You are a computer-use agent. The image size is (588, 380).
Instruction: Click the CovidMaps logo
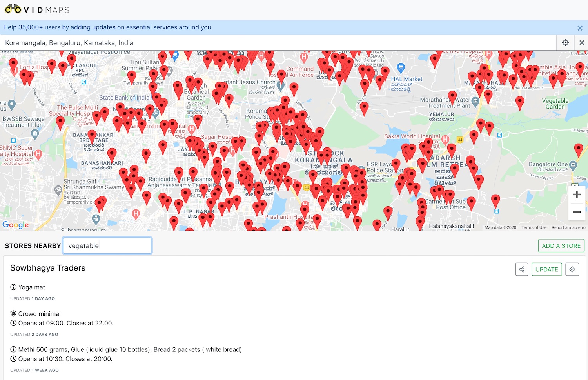(x=37, y=9)
